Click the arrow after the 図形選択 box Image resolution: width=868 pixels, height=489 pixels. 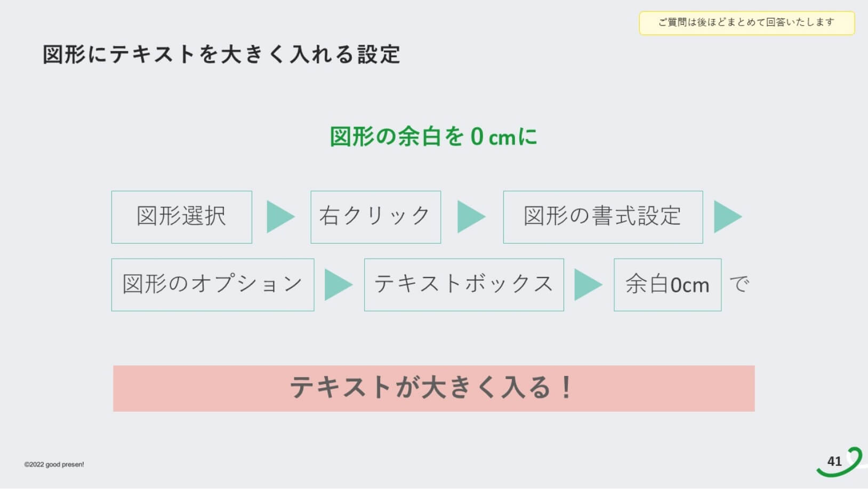[x=279, y=217]
